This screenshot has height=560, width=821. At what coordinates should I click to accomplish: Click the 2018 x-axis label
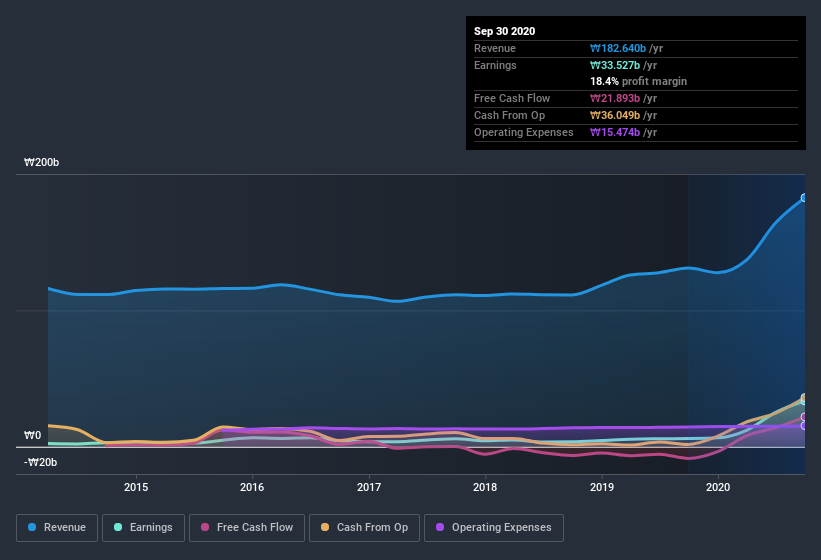click(x=485, y=487)
